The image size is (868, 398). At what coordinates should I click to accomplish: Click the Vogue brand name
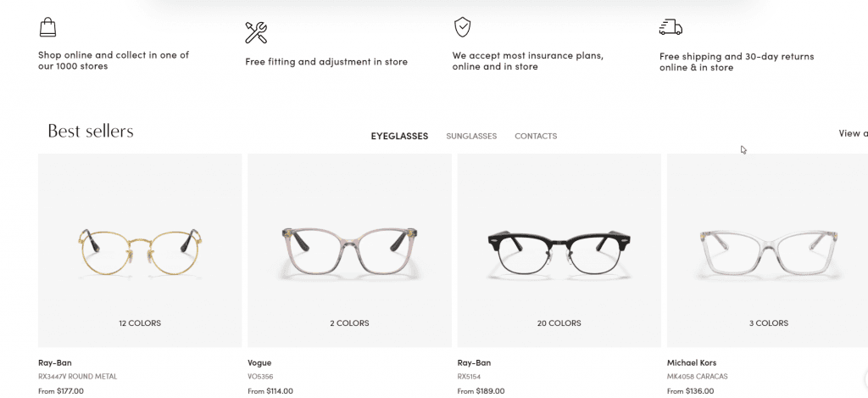click(259, 363)
